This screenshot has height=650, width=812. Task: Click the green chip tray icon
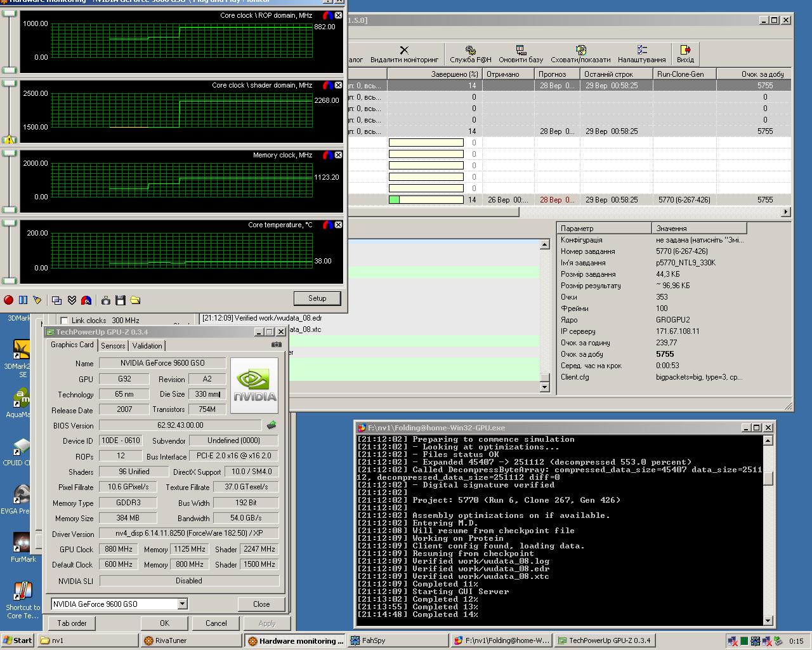click(x=744, y=641)
